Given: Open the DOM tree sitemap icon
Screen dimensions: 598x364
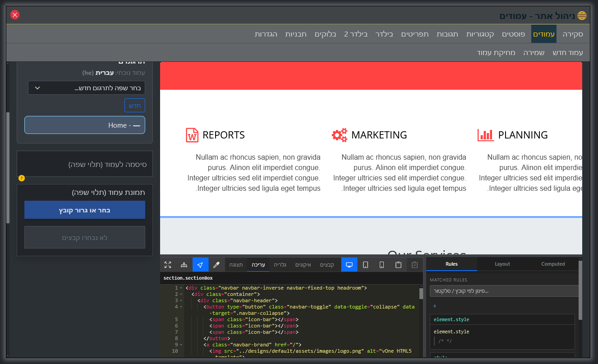Looking at the screenshot, I should click(x=184, y=265).
